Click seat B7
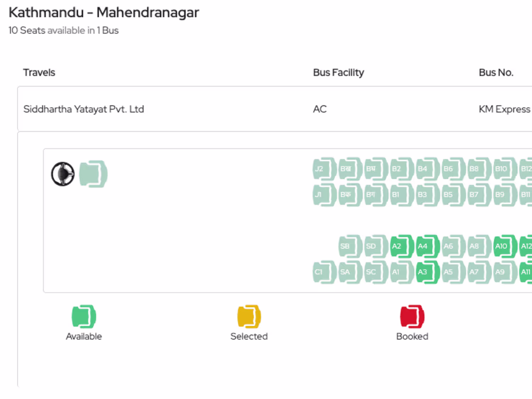The image size is (532, 399). (x=479, y=195)
